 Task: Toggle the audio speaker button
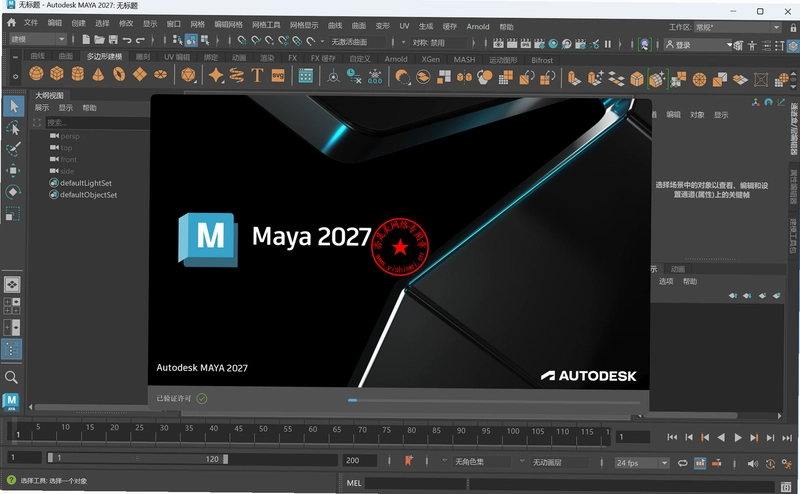click(x=753, y=463)
